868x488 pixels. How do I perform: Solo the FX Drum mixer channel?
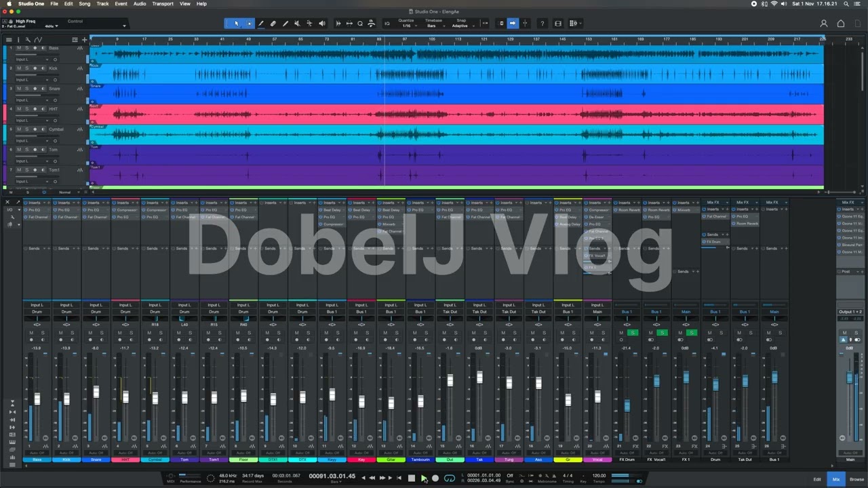click(x=632, y=333)
